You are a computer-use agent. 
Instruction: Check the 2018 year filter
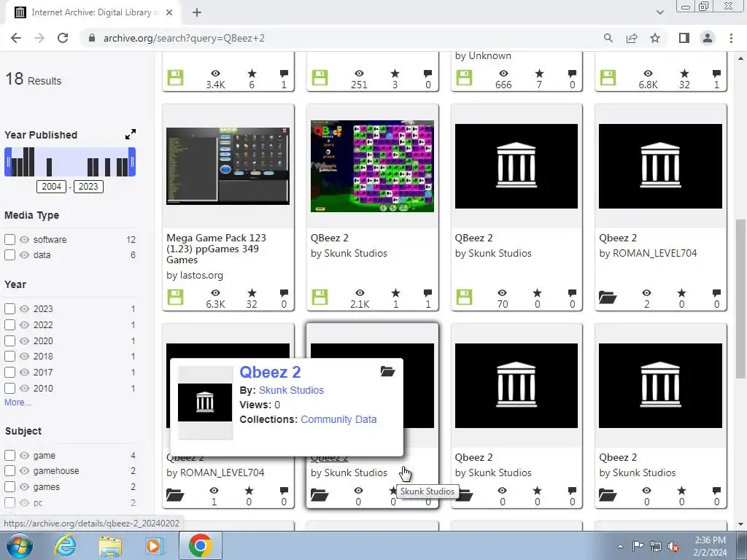pyautogui.click(x=10, y=356)
